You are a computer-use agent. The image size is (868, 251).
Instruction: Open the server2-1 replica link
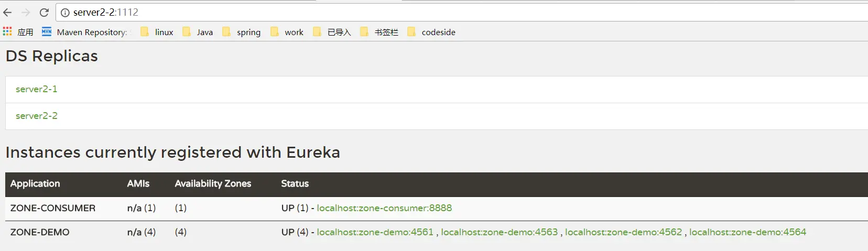[x=37, y=89]
